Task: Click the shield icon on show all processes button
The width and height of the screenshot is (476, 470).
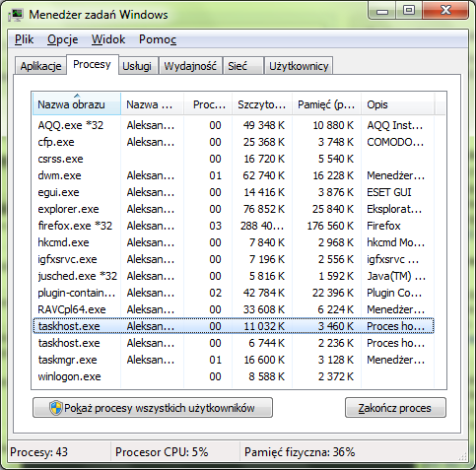Action: point(55,408)
